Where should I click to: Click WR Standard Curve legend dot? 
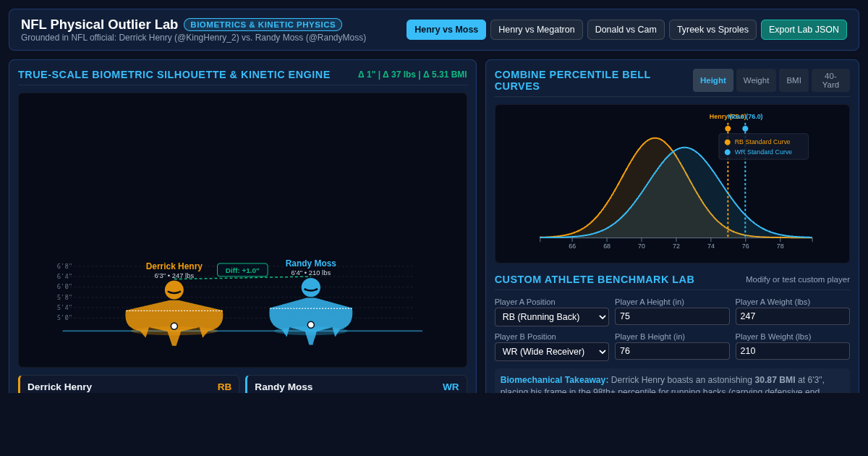[x=728, y=152]
